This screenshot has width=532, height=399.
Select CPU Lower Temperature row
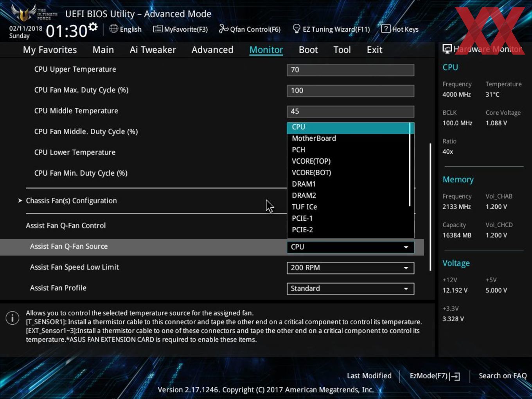pyautogui.click(x=75, y=152)
